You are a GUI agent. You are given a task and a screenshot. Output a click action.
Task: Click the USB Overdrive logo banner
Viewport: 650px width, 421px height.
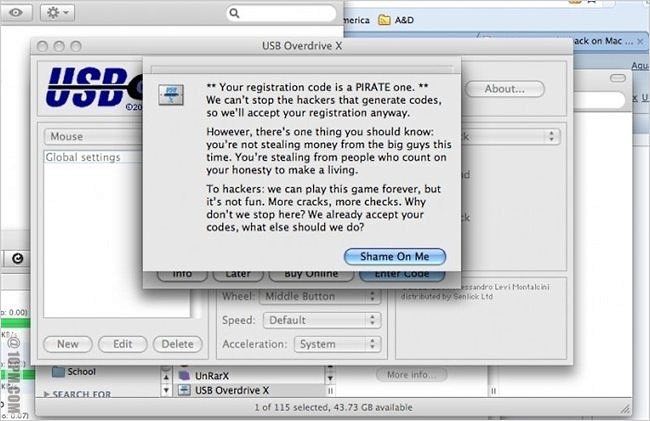click(x=94, y=88)
